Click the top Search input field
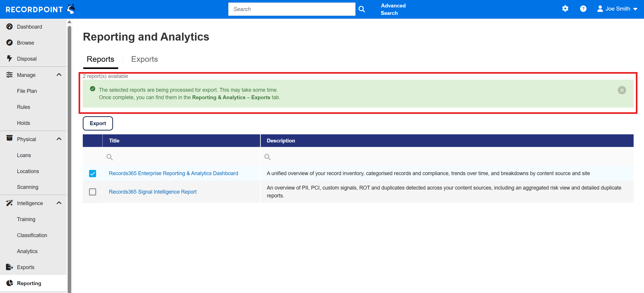Screen dimensions: 644x293 (291, 9)
